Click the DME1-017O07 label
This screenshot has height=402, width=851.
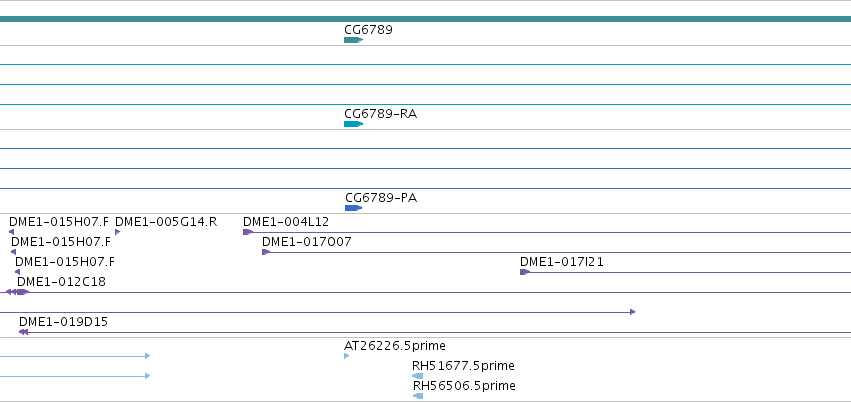(x=307, y=242)
